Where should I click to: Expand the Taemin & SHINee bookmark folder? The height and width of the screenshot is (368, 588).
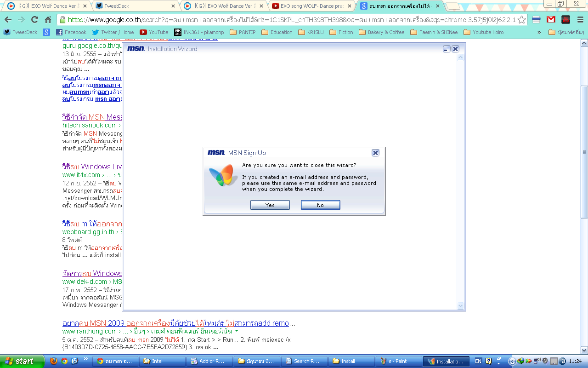coord(434,32)
